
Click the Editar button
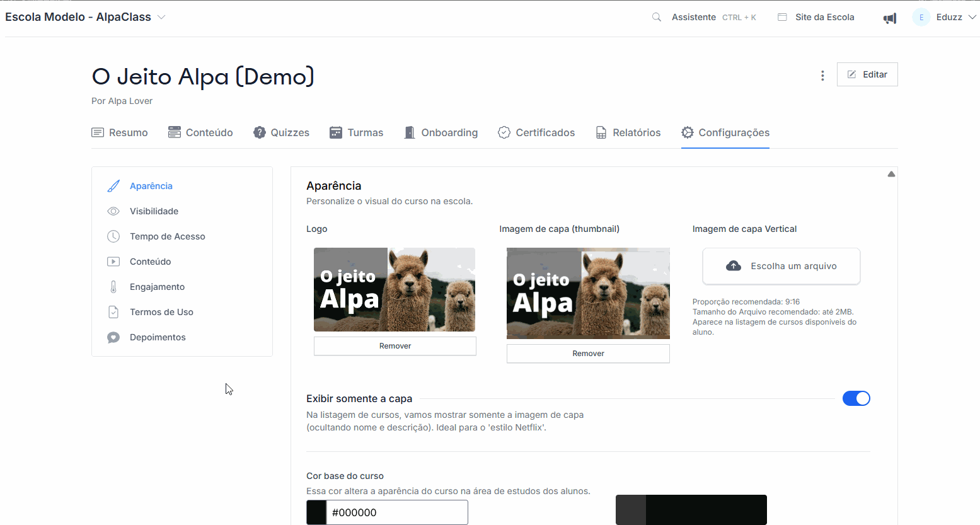(x=867, y=74)
